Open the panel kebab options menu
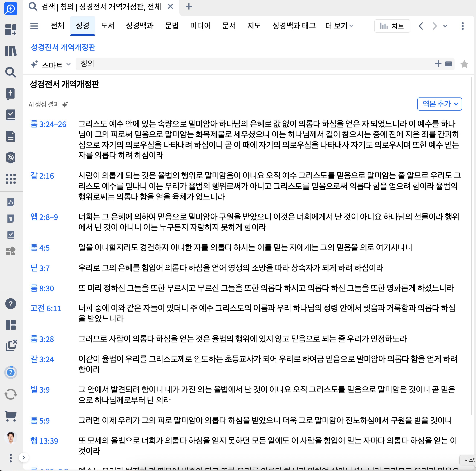This screenshot has height=471, width=476. click(463, 26)
